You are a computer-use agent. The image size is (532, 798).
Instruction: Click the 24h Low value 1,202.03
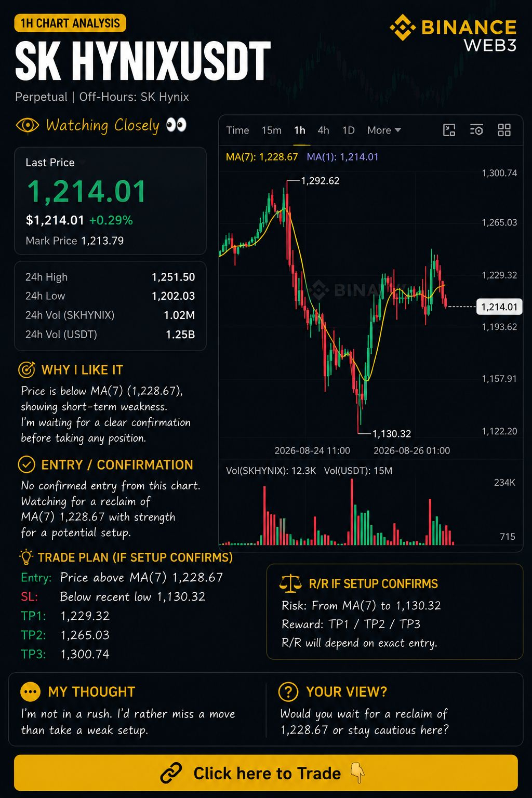173,296
